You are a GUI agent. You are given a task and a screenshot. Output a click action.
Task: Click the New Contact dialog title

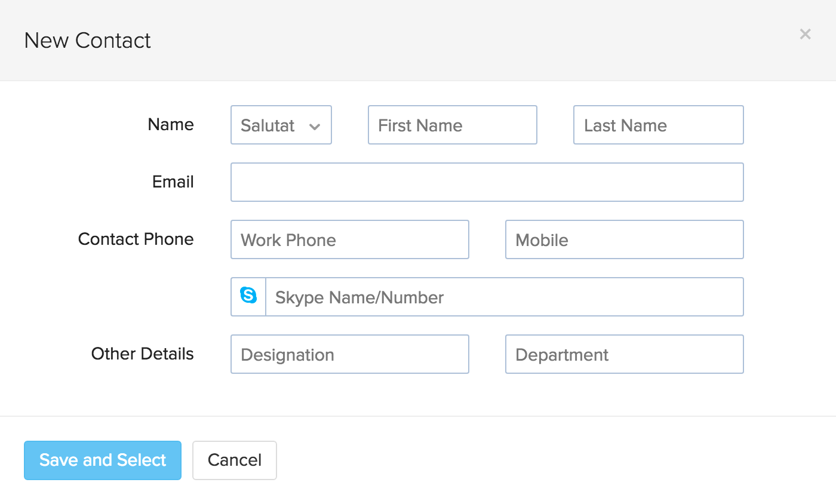(87, 41)
